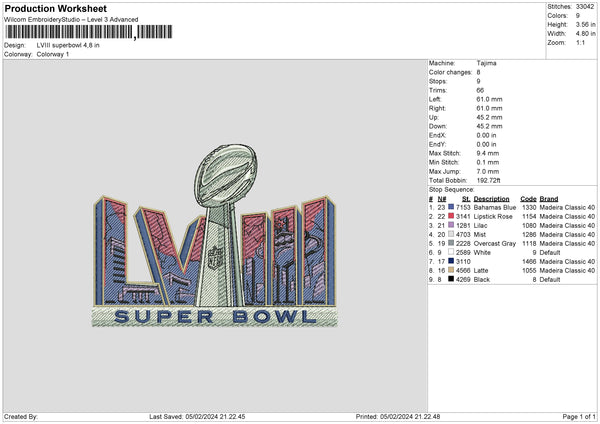The height and width of the screenshot is (424, 600).
Task: Click the 'Created By:' footer label
Action: point(21,416)
